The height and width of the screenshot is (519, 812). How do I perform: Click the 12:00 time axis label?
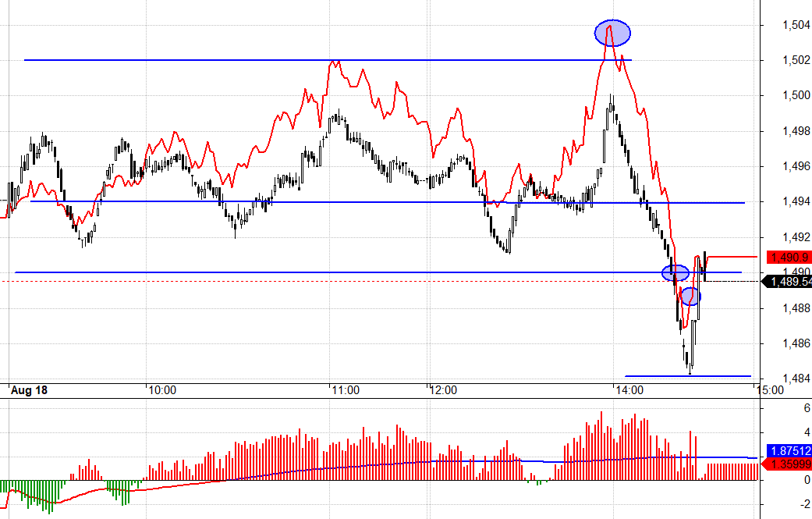443,389
